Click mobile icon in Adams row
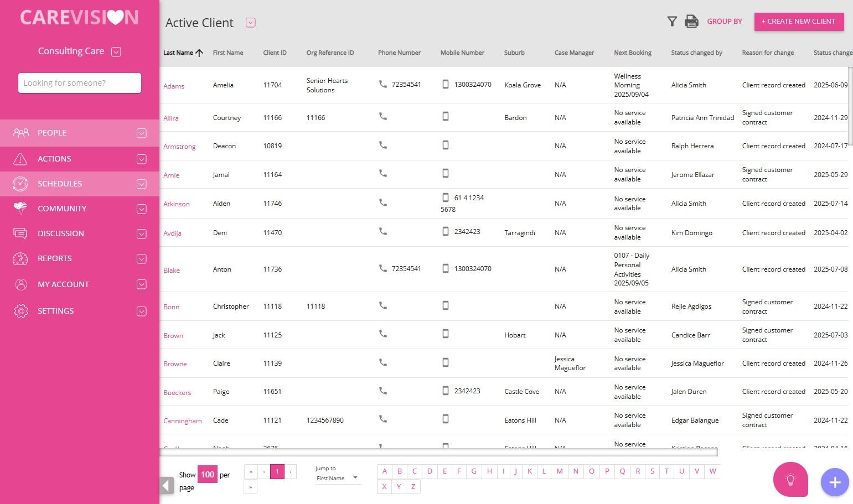This screenshot has height=504, width=853. click(x=446, y=84)
